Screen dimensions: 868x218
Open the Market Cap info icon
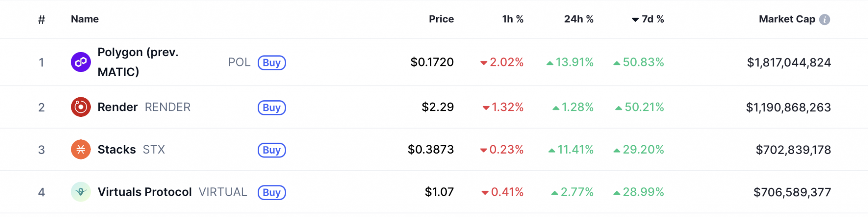[824, 19]
